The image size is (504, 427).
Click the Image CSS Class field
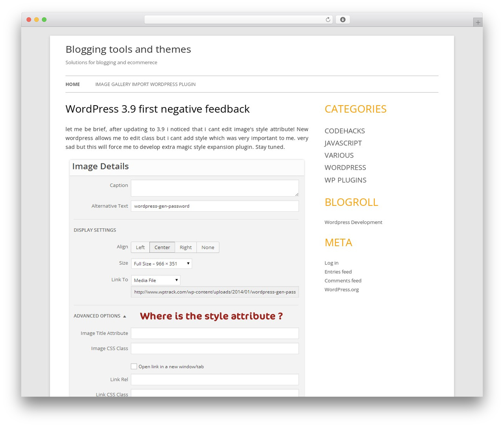(215, 349)
